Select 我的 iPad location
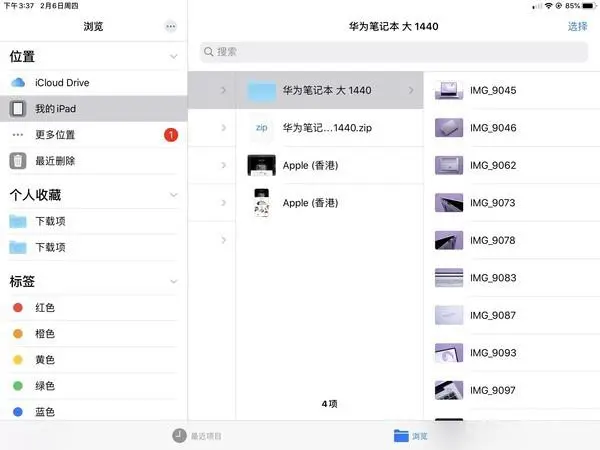Screen dimensions: 600x450 [x=94, y=109]
